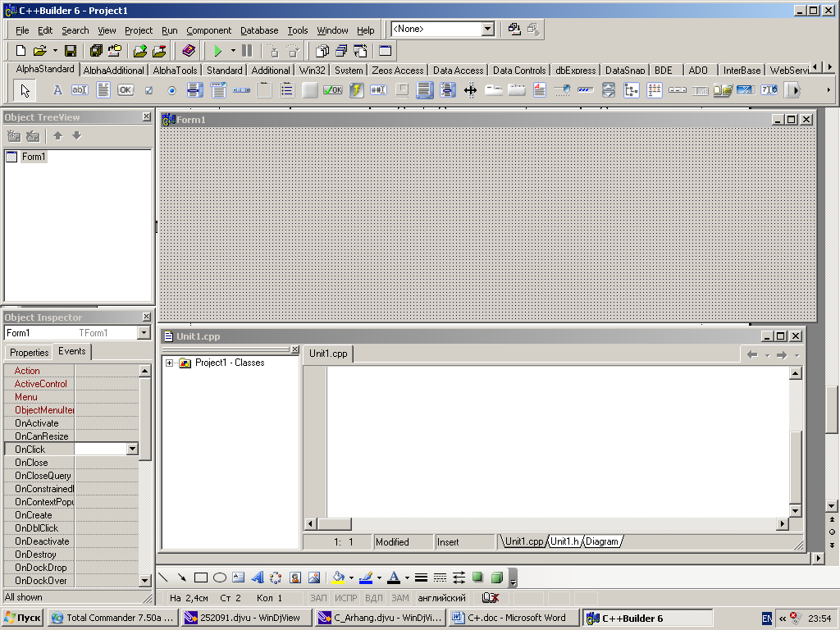Image resolution: width=840 pixels, height=630 pixels.
Task: Click the New Form icon
Action: [x=386, y=51]
